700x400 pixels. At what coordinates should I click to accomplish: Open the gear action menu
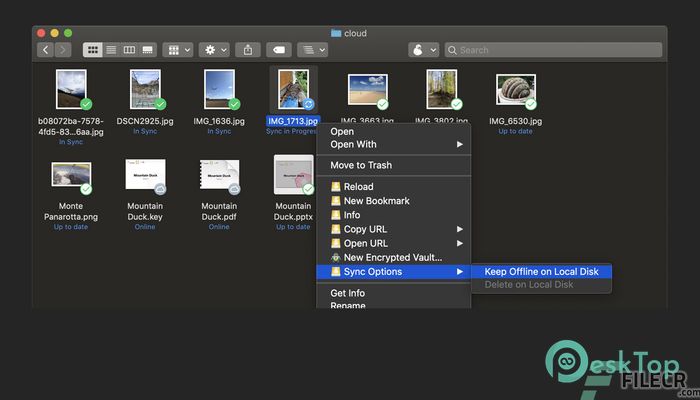214,50
